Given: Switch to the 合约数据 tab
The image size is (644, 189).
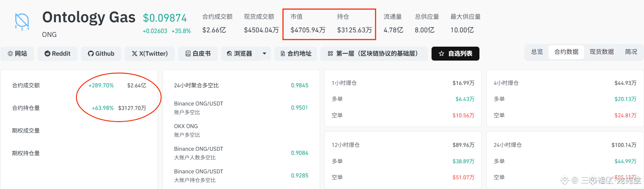Looking at the screenshot, I should coord(566,52).
